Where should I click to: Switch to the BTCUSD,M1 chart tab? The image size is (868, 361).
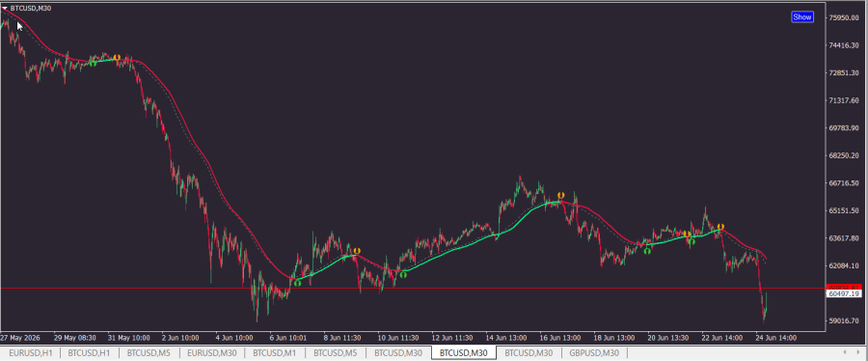[x=275, y=352]
